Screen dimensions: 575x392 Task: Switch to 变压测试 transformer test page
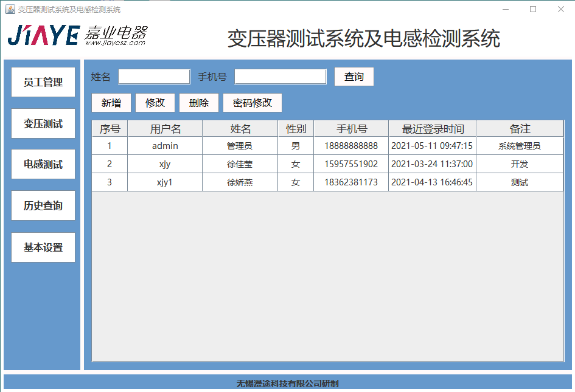click(x=43, y=123)
